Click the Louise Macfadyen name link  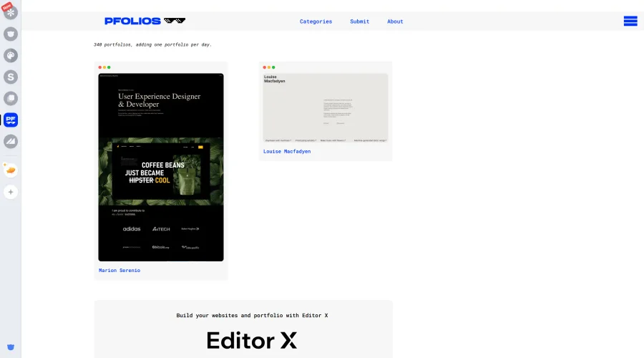(287, 151)
